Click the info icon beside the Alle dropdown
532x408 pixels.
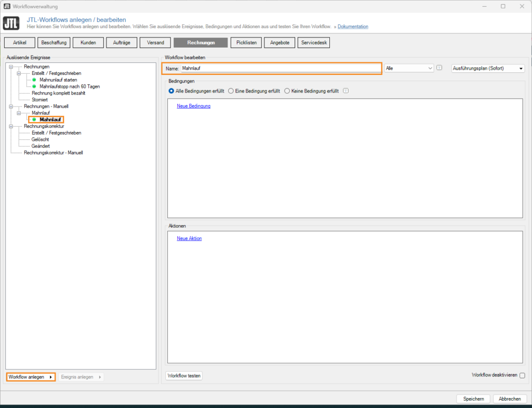point(439,68)
